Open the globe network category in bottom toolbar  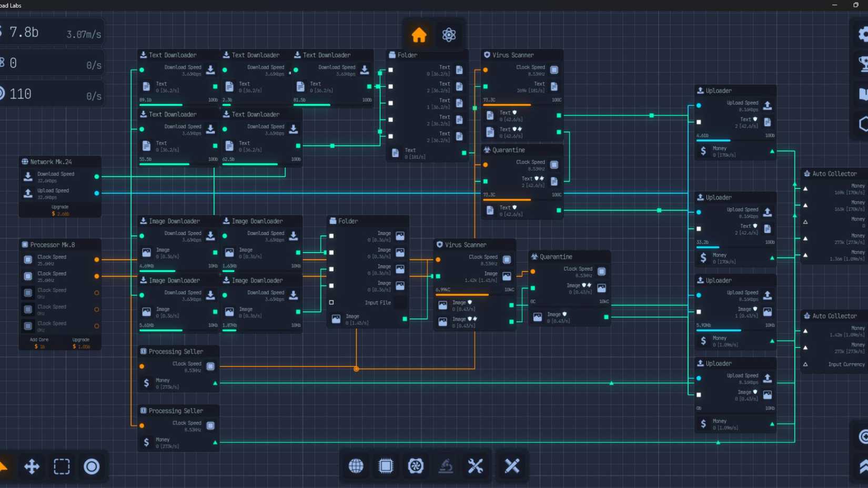pos(356,466)
